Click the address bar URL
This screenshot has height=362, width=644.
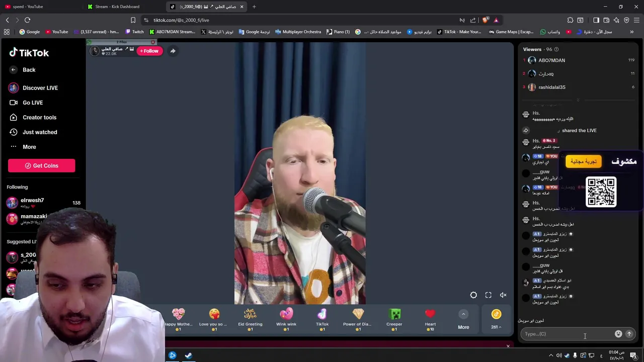(x=181, y=20)
